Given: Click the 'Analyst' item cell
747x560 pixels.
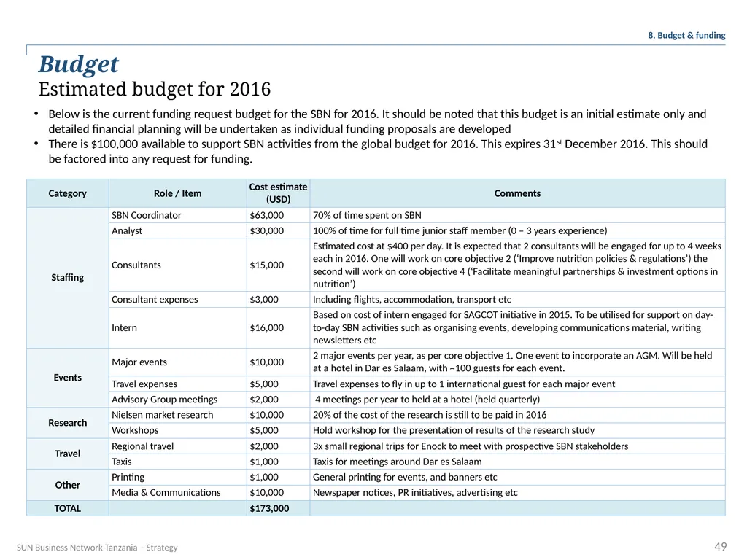Looking at the screenshot, I should 178,230.
